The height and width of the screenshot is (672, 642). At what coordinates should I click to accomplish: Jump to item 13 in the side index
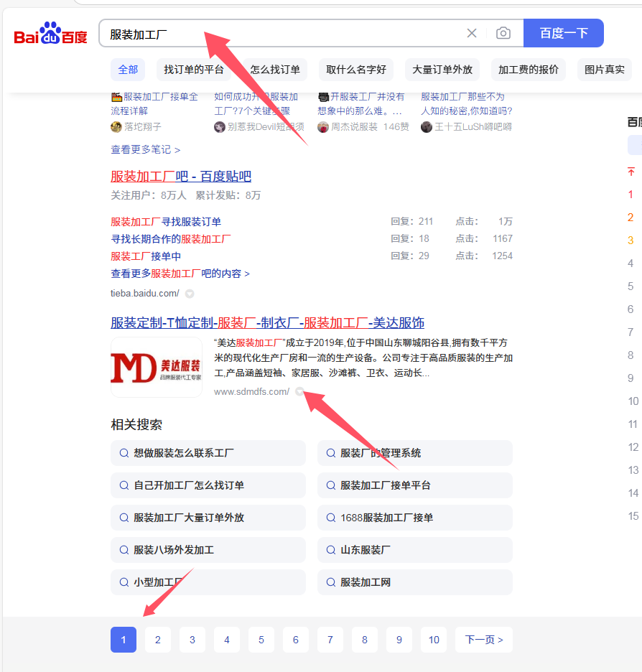633,470
